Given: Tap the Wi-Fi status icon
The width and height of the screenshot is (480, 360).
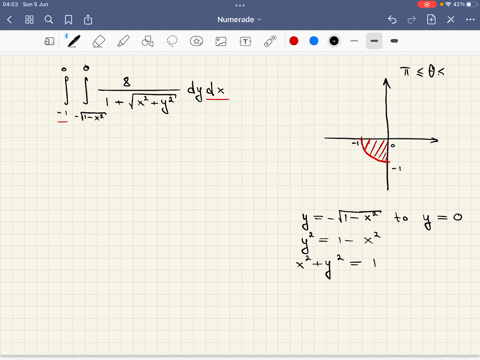Looking at the screenshot, I should click(448, 4).
